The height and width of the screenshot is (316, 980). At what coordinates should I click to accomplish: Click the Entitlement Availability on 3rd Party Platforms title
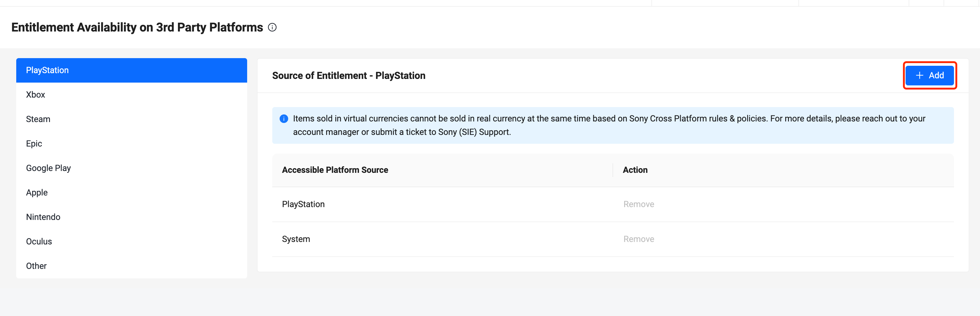[137, 27]
